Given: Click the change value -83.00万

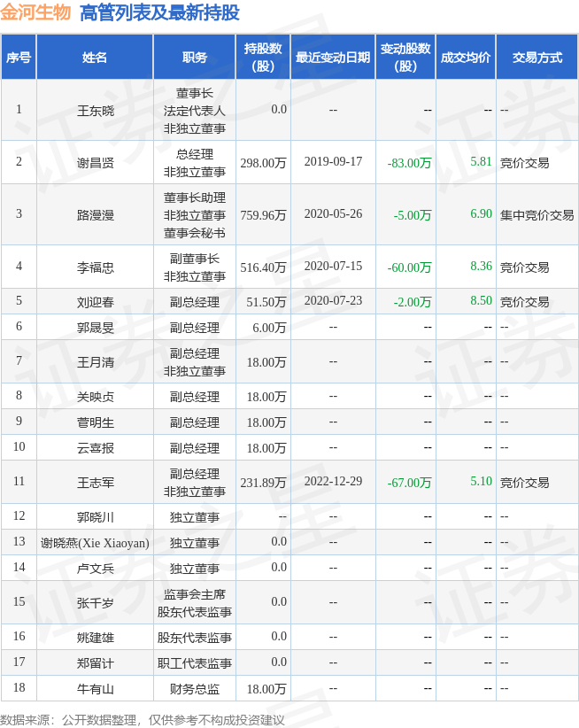Looking at the screenshot, I should (409, 162).
